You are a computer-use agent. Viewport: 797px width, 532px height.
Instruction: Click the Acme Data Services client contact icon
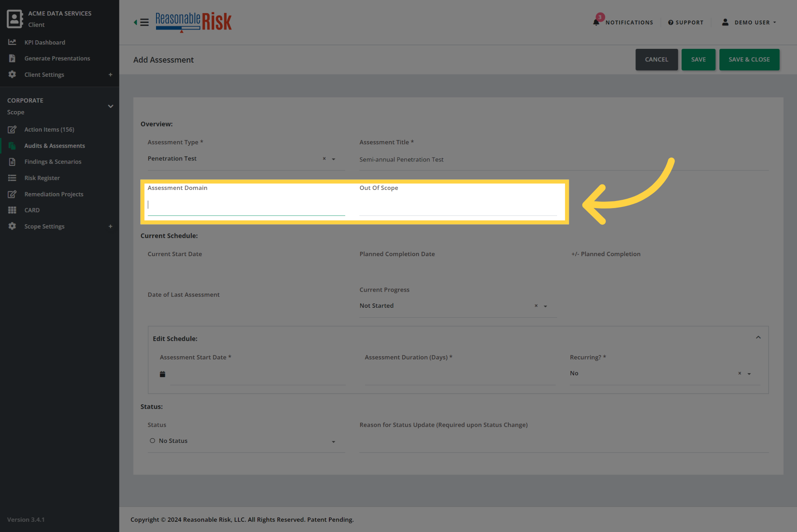[x=15, y=19]
